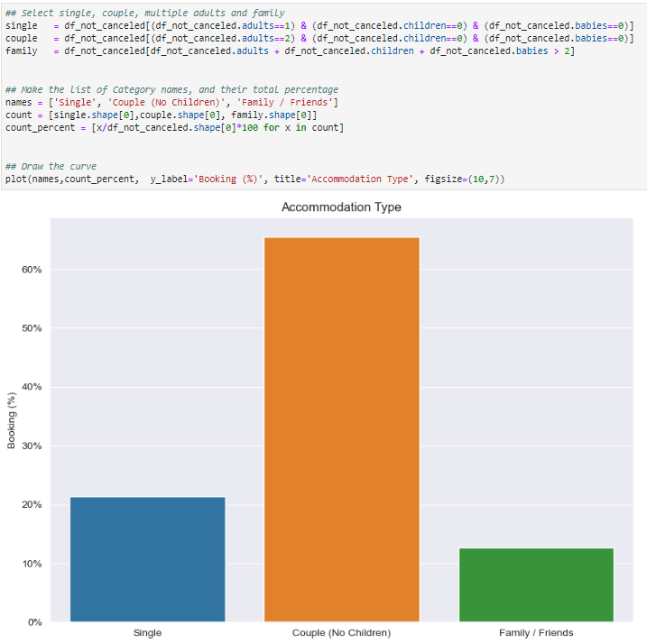Click the orange Couple (No Children) bar

pyautogui.click(x=341, y=428)
